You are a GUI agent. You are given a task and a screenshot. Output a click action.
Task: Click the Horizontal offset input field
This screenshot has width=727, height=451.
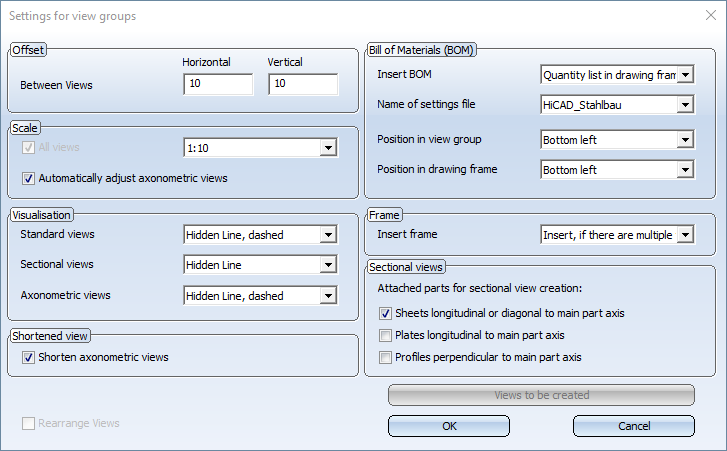(218, 84)
